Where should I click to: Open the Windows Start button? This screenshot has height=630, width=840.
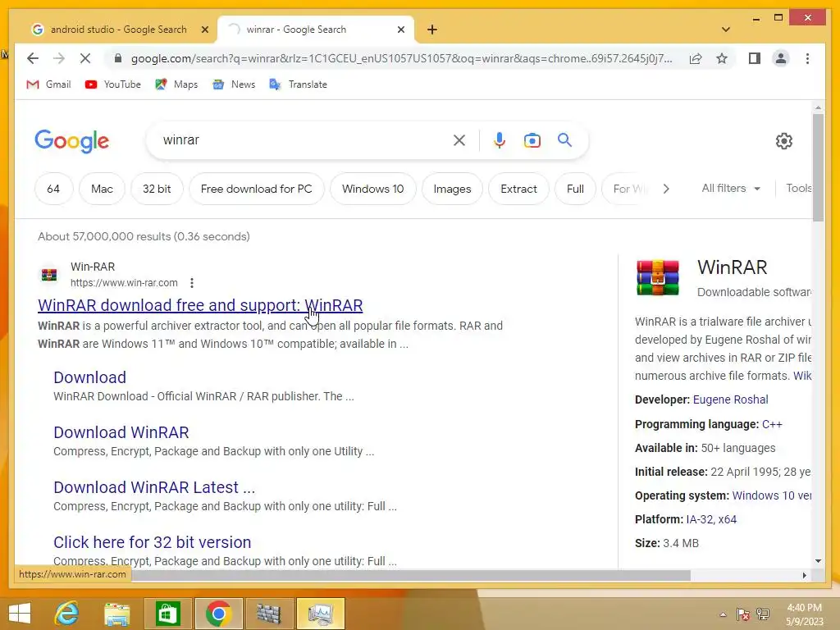[20, 614]
